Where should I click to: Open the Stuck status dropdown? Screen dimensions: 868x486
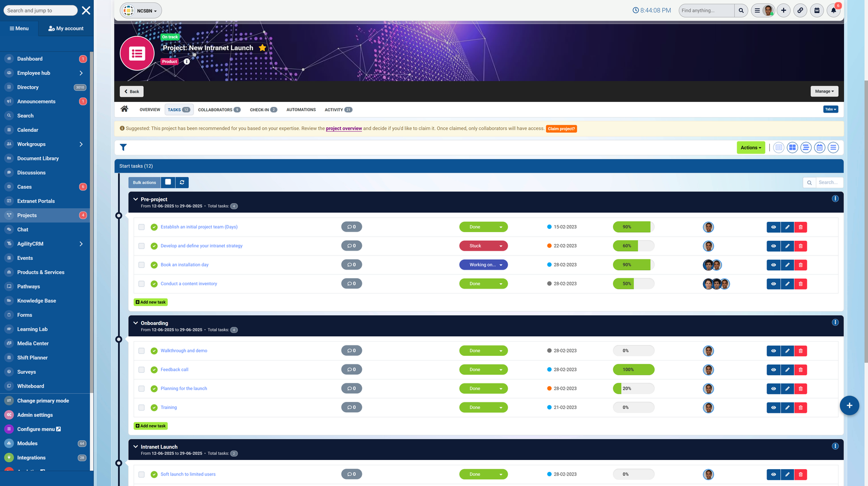pyautogui.click(x=483, y=246)
